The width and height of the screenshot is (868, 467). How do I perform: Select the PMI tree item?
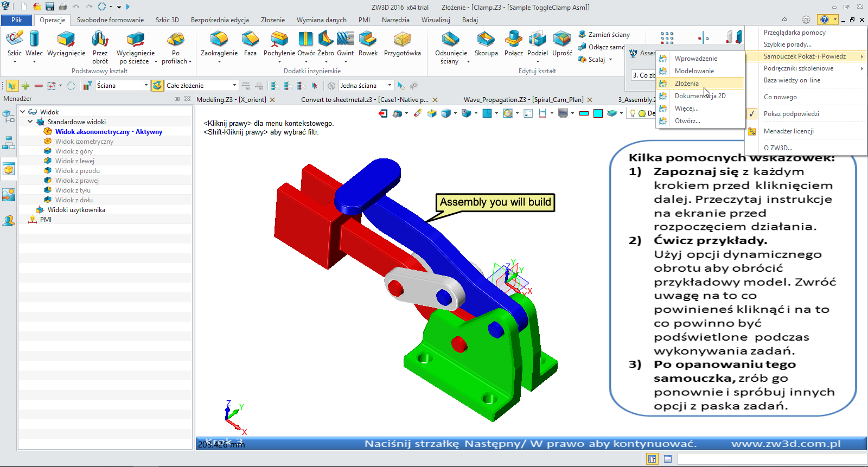(x=46, y=220)
